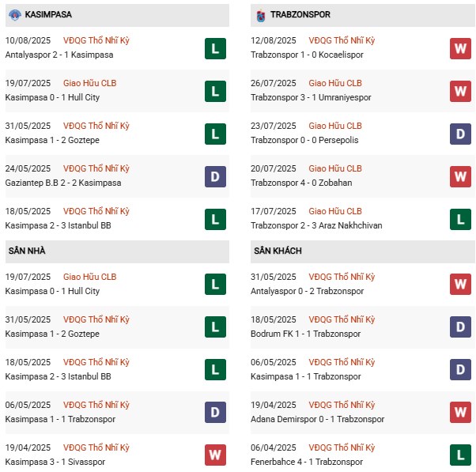Click Giao Hữu CLB label on 23/07/2025 row
Viewport: 476px width, 472px height.
335,126
